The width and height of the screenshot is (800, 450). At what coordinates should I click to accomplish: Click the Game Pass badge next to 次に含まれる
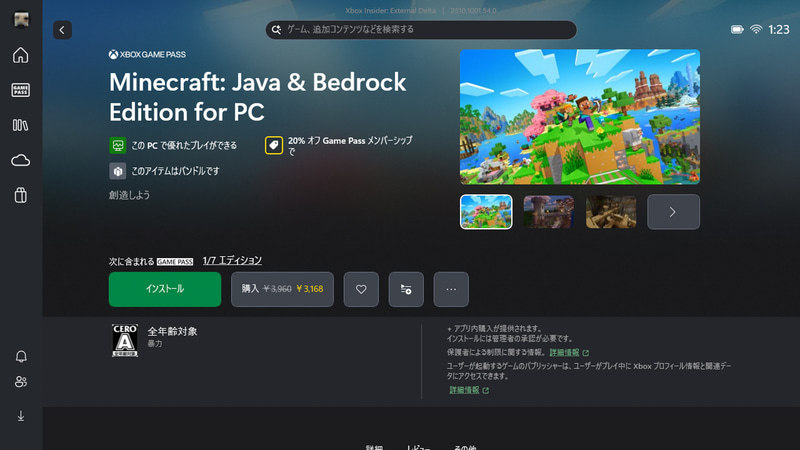pyautogui.click(x=175, y=262)
